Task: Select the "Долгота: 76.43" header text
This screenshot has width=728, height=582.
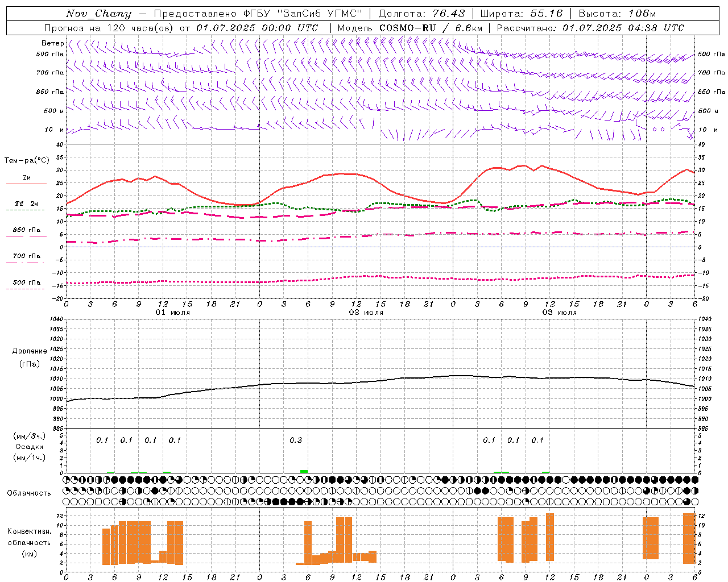Action: pos(421,14)
